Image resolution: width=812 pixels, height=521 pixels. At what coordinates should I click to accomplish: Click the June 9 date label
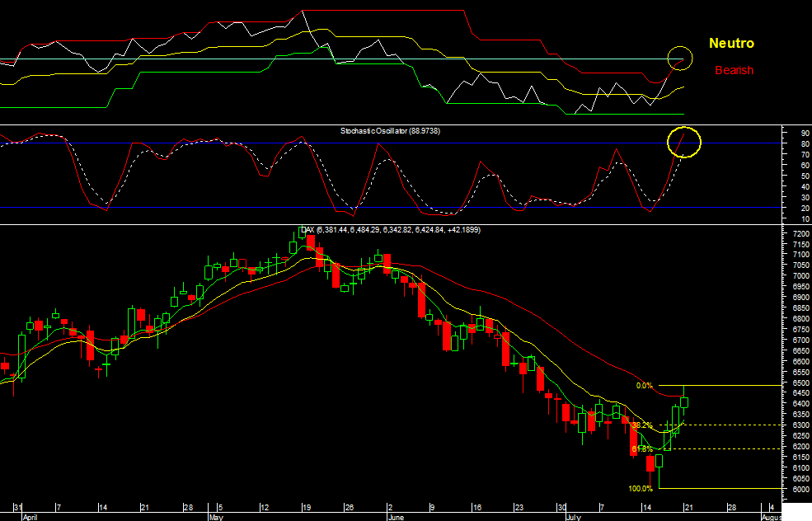pos(433,508)
